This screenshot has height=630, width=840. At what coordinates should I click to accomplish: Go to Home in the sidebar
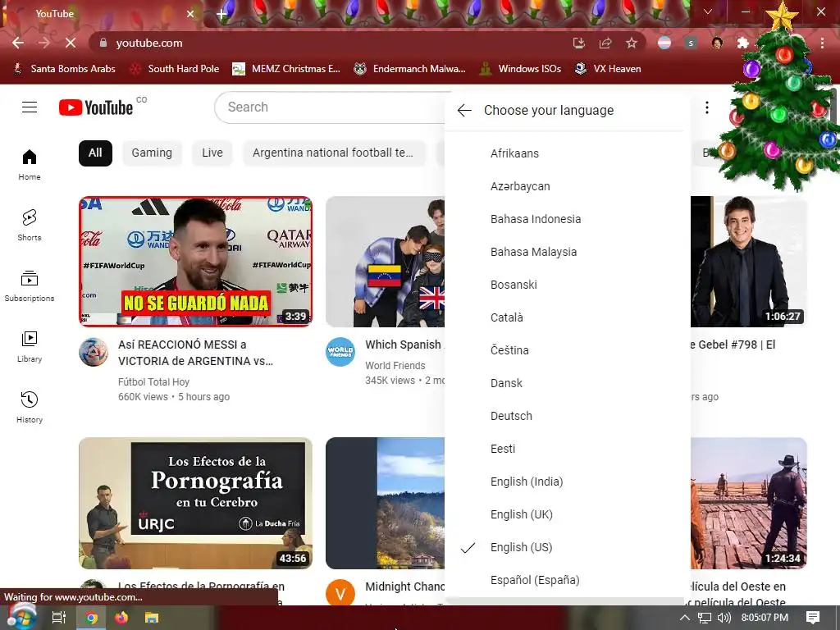[30, 165]
